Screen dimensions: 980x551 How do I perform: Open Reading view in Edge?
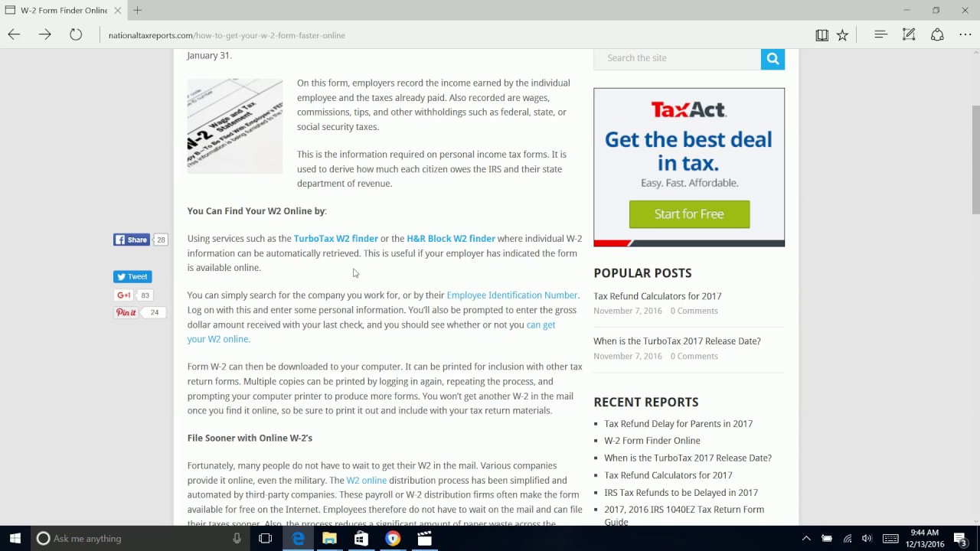point(822,35)
